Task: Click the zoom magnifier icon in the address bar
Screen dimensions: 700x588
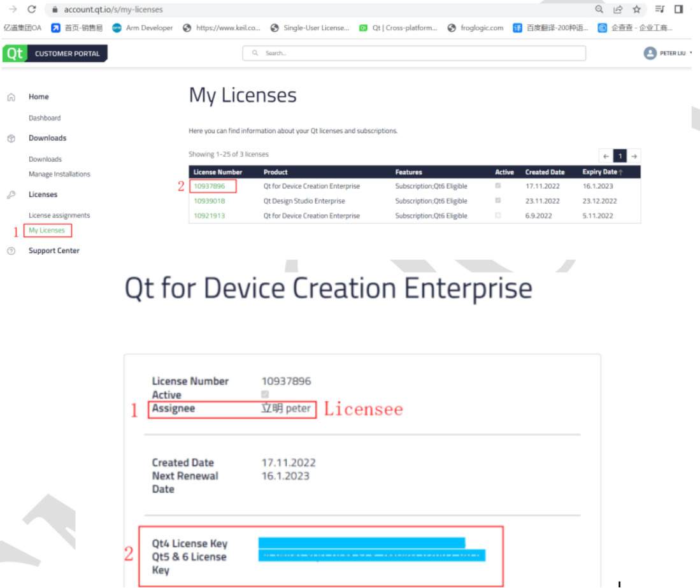Action: [599, 10]
